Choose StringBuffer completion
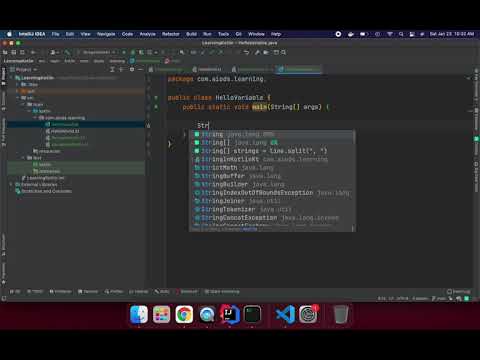Viewport: 480px width, 360px height. pyautogui.click(x=272, y=176)
